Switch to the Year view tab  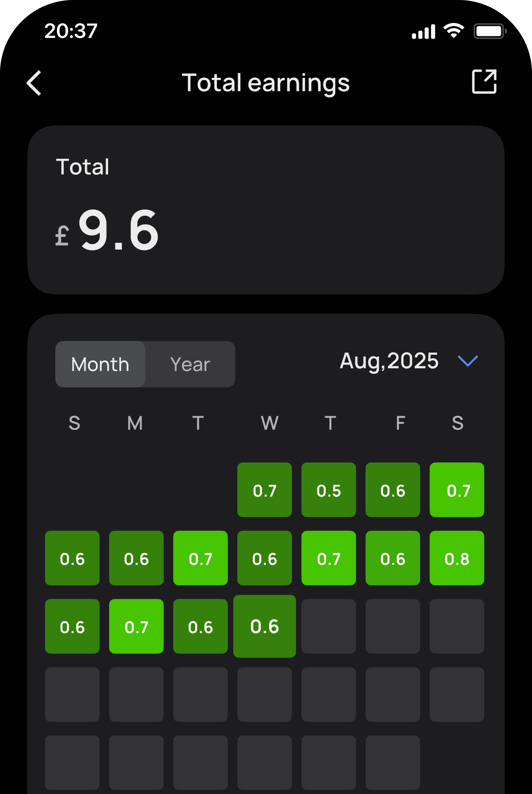(190, 364)
